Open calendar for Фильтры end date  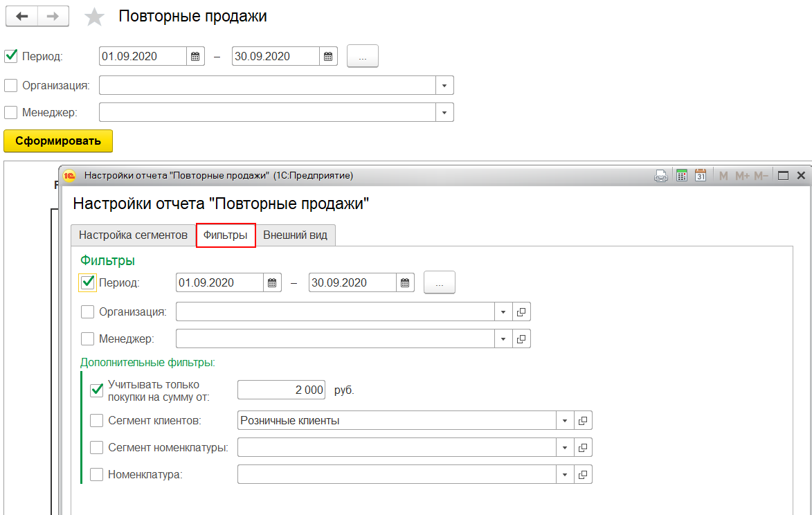[x=405, y=282]
